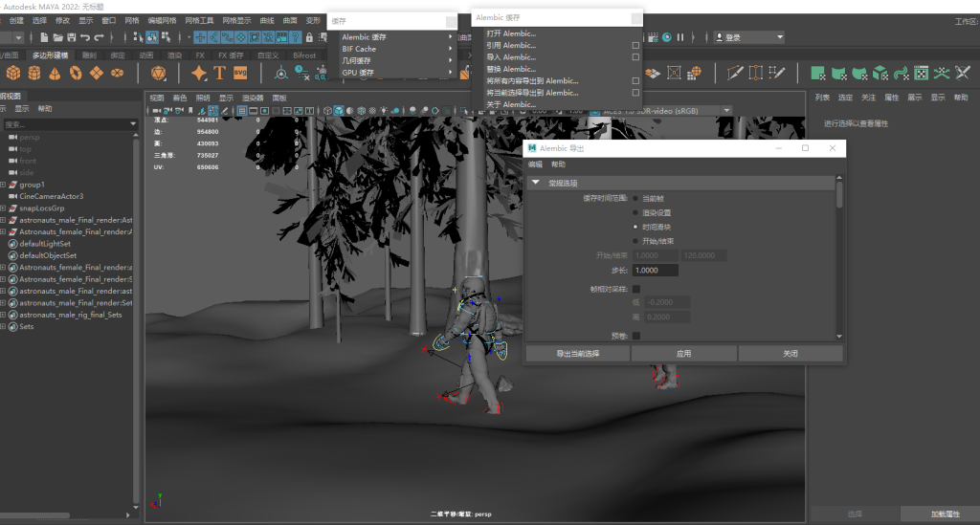Click the pause Viewport 2.0 icon
This screenshot has height=525, width=980.
pyautogui.click(x=680, y=37)
